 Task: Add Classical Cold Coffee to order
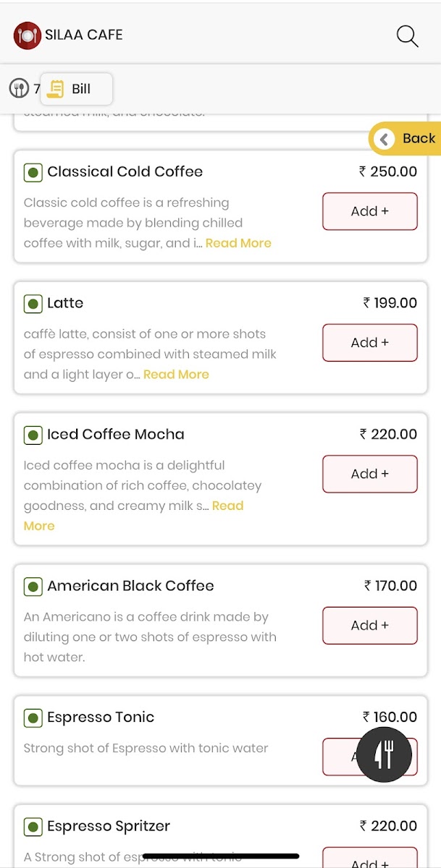coord(369,212)
